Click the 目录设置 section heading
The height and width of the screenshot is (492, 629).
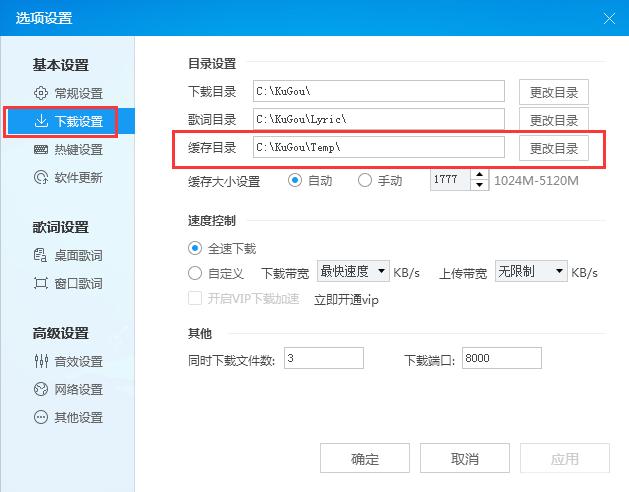coord(212,63)
